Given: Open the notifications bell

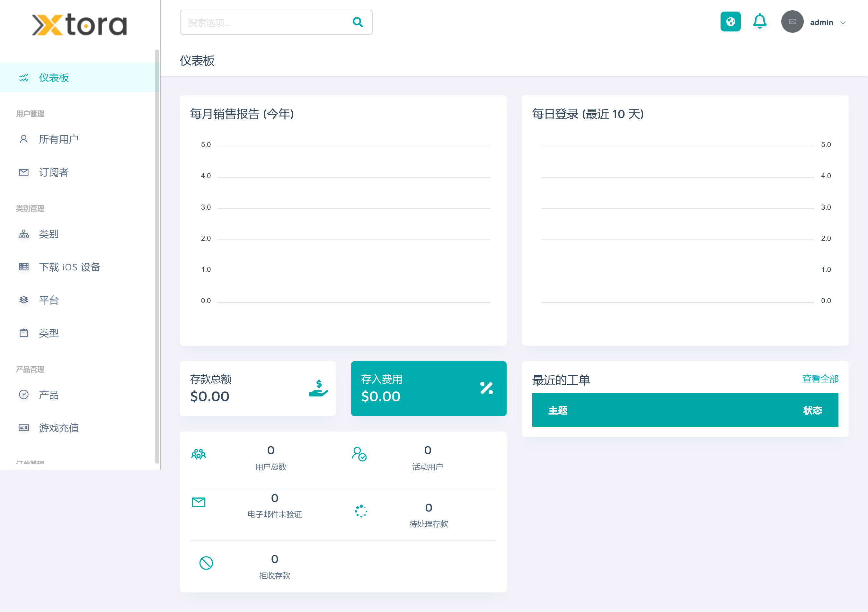Looking at the screenshot, I should pos(759,22).
